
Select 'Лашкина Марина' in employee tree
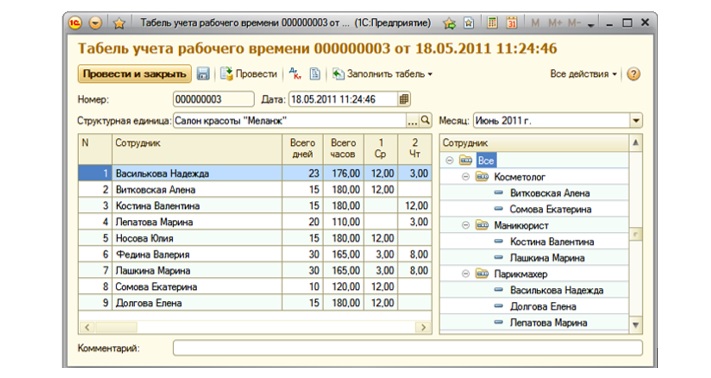[x=547, y=258]
